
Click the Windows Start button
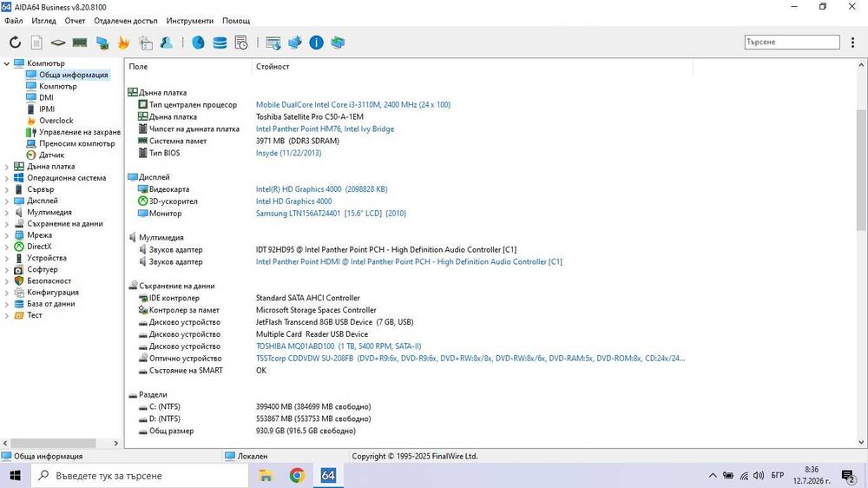click(15, 475)
